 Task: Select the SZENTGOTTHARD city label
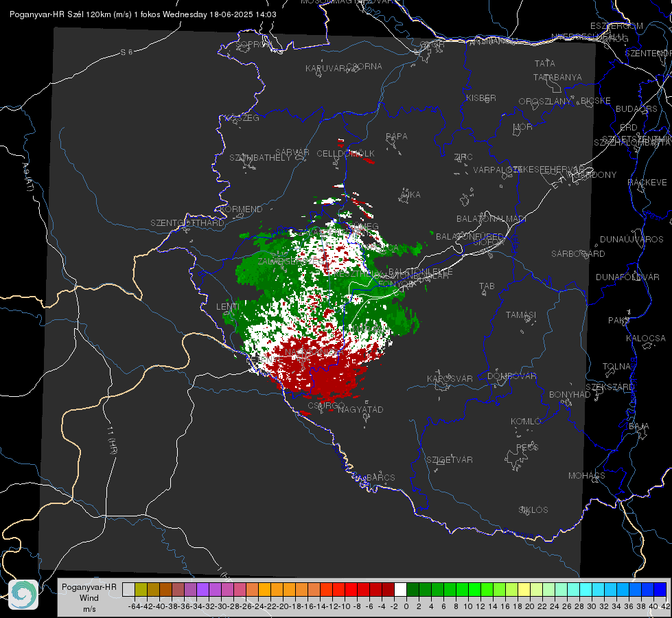187,222
